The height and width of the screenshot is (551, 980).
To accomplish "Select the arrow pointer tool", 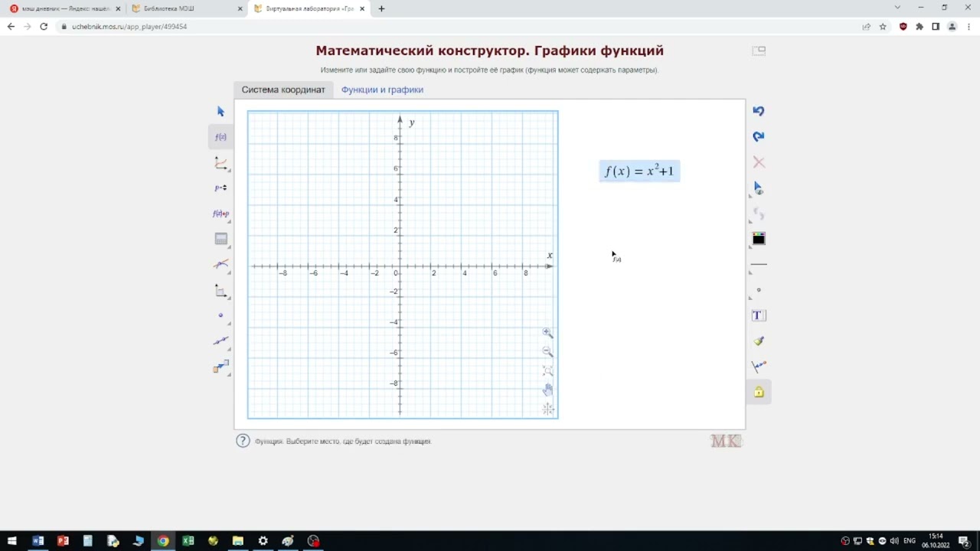I will [221, 112].
